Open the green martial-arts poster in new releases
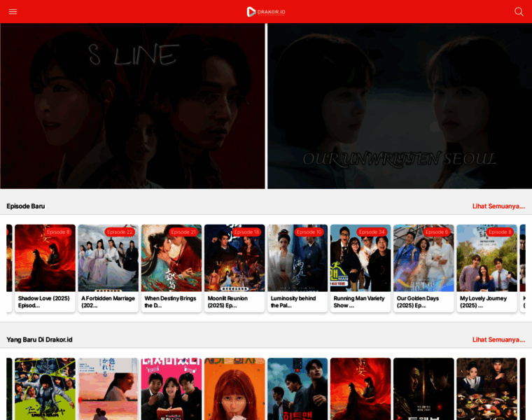 [x=45, y=388]
